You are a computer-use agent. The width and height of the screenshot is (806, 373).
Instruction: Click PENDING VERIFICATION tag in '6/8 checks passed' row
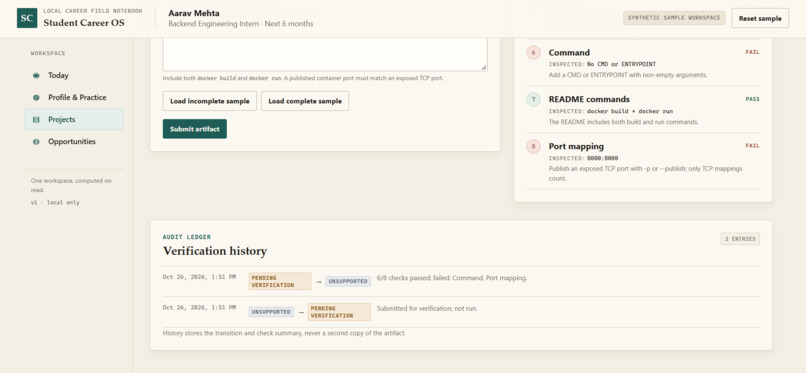280,281
